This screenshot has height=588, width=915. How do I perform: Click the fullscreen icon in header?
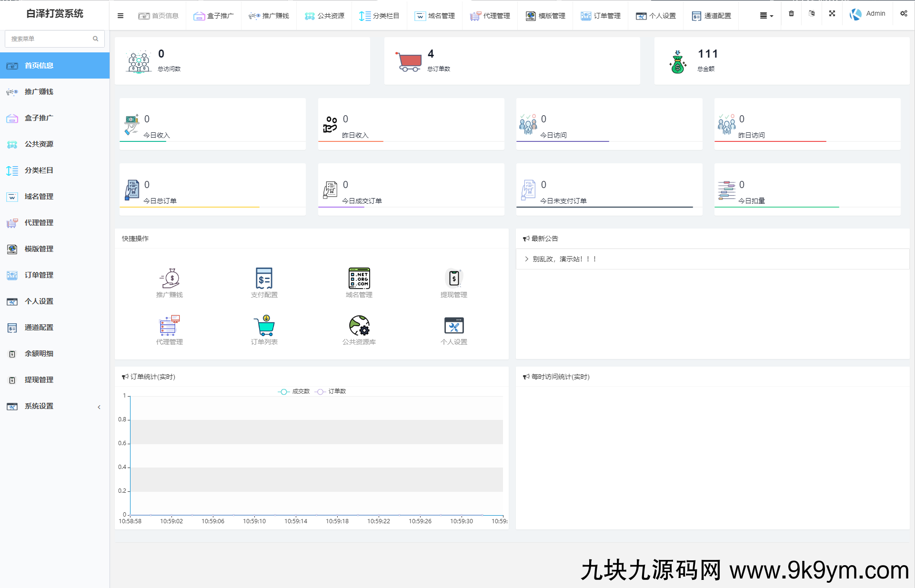832,14
